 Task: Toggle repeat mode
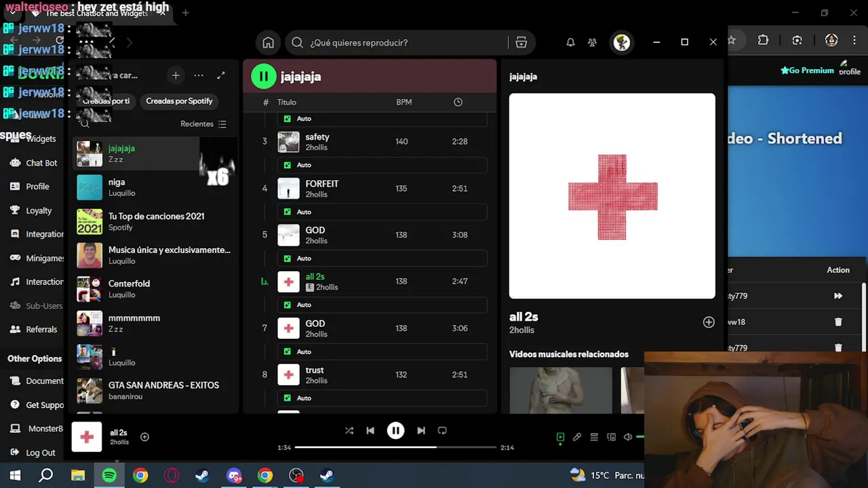[x=442, y=430]
